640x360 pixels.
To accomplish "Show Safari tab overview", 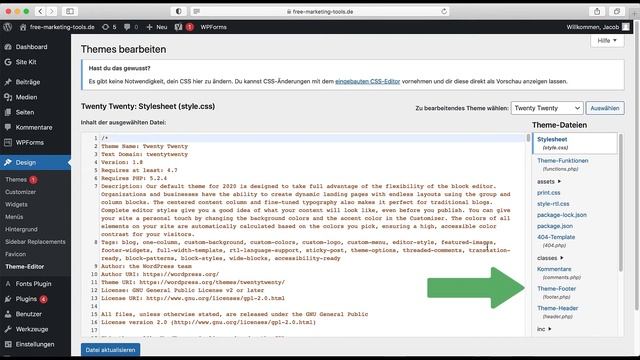I will tap(617, 11).
